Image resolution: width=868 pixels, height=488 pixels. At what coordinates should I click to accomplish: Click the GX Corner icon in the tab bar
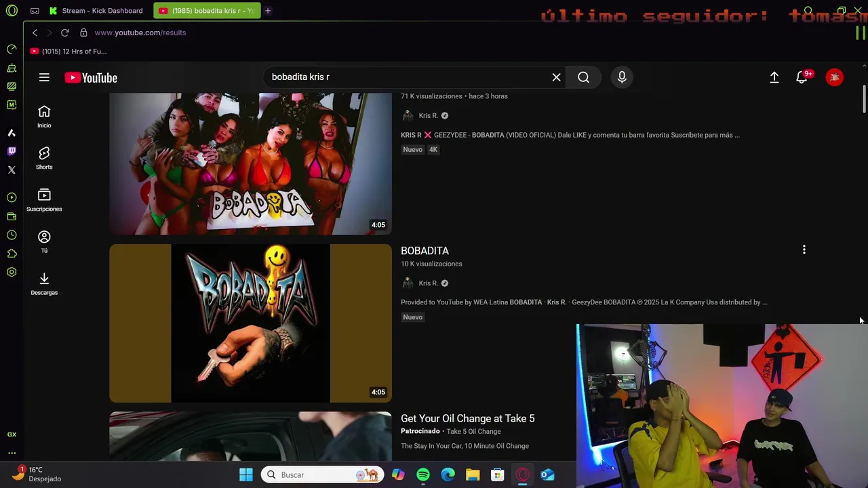pos(35,11)
